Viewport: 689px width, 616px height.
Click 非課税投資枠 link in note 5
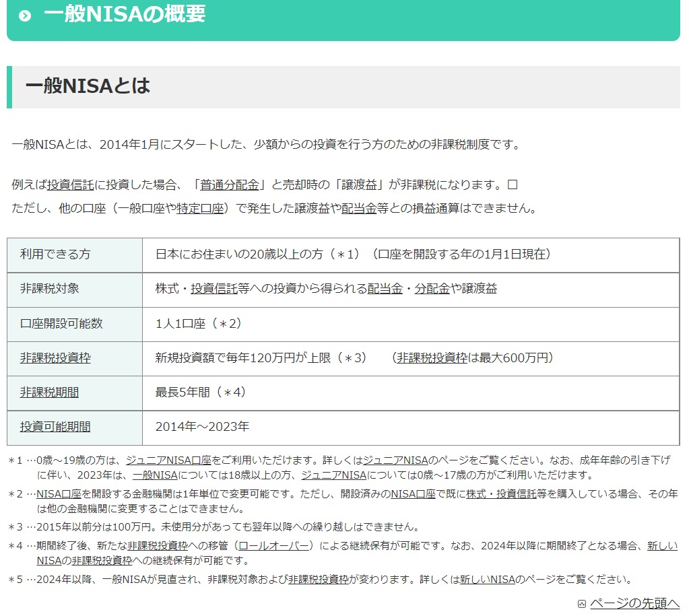319,580
